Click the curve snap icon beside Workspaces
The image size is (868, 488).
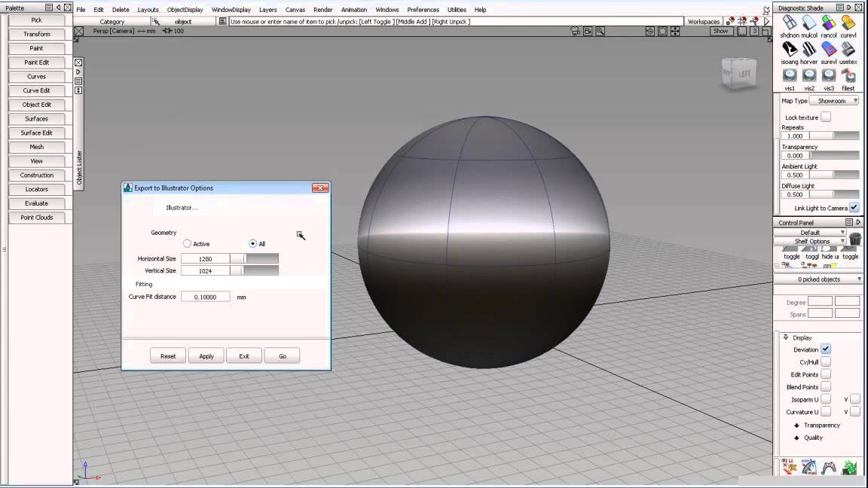(754, 22)
